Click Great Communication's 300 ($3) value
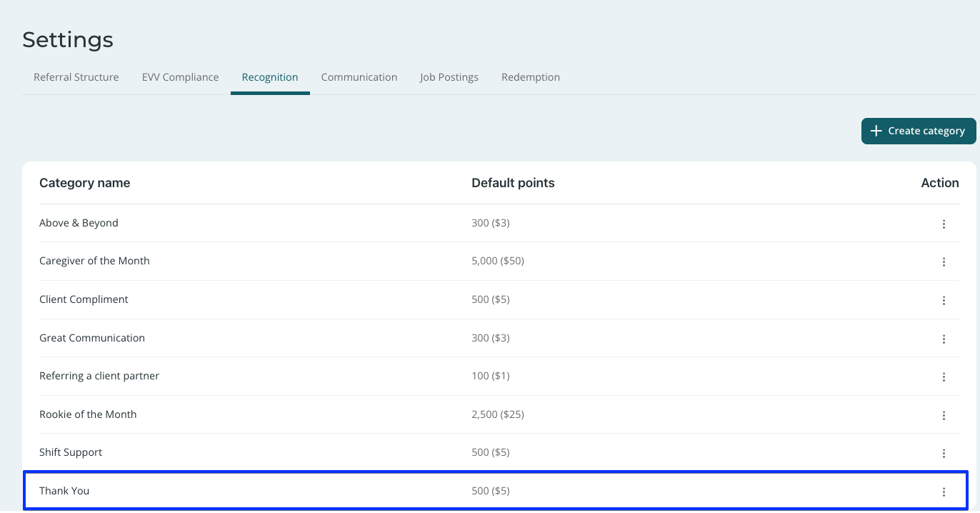Viewport: 980px width, 513px height. pos(491,338)
